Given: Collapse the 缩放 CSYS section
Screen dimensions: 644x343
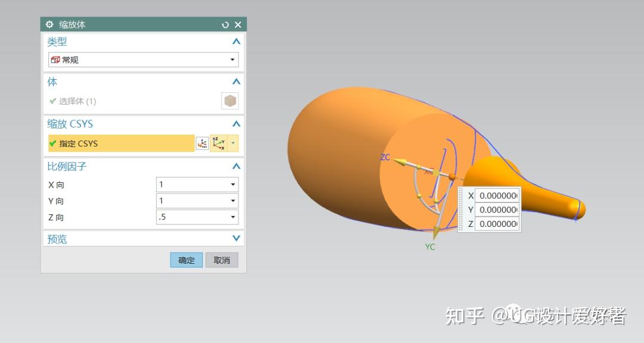Looking at the screenshot, I should coord(236,124).
